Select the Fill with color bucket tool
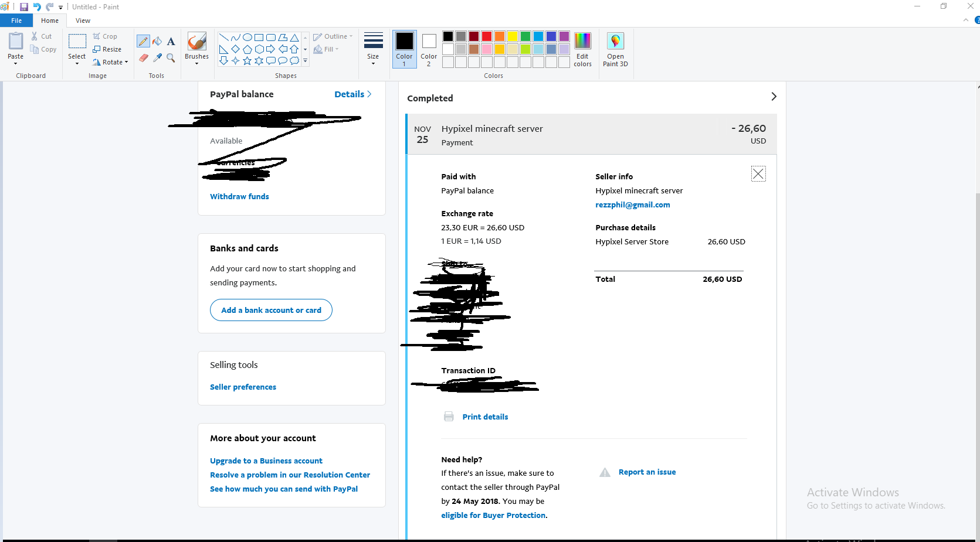 (x=157, y=41)
